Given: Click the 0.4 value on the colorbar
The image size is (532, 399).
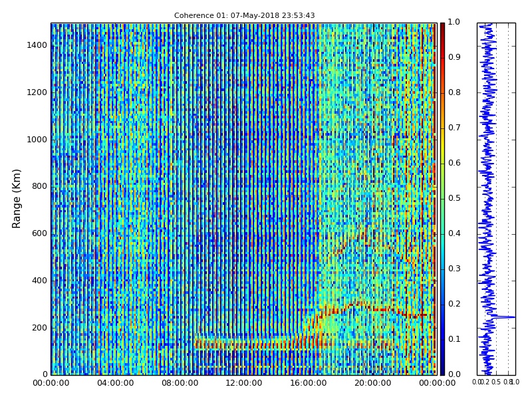Looking at the screenshot, I should coord(454,233).
